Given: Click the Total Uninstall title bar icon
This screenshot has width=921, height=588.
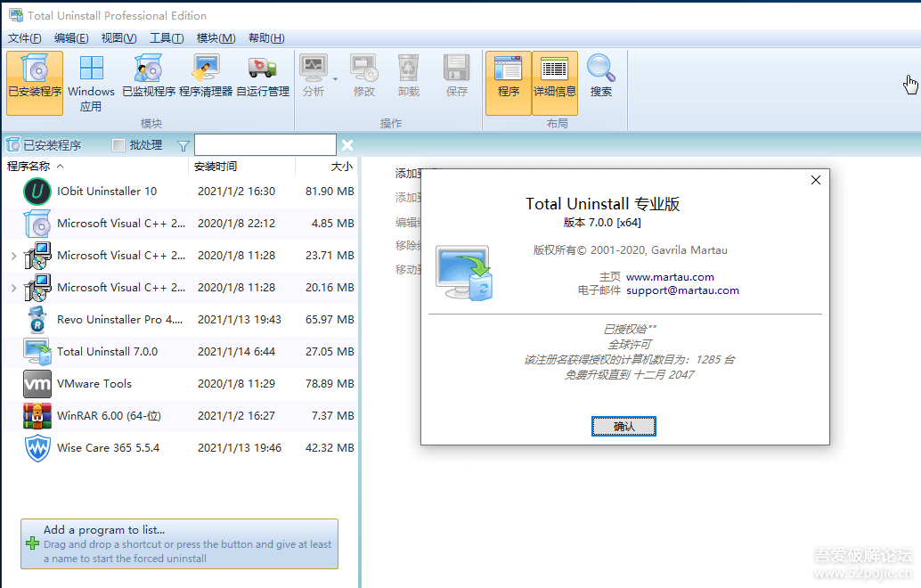Looking at the screenshot, I should coord(16,15).
